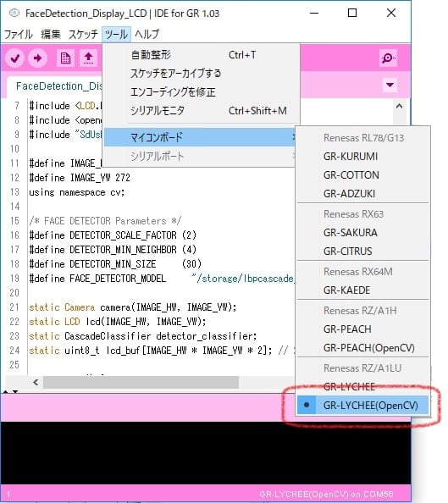Expand the マイコンボード submenu

[x=200, y=137]
